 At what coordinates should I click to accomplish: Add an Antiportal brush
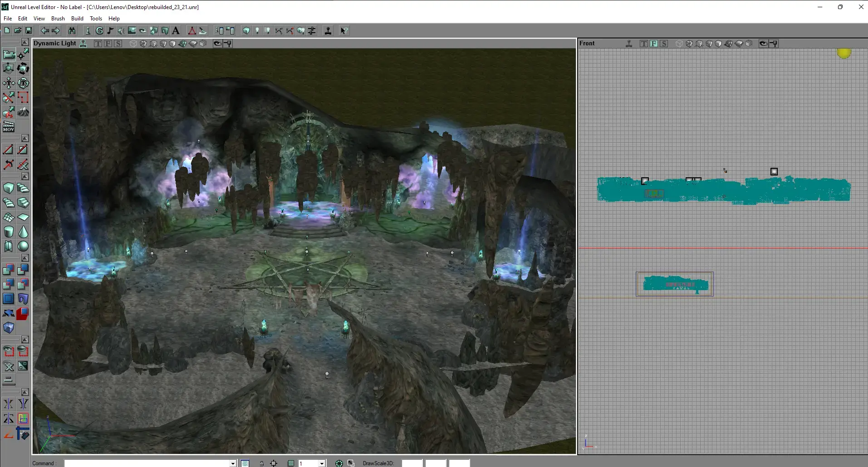pyautogui.click(x=23, y=313)
